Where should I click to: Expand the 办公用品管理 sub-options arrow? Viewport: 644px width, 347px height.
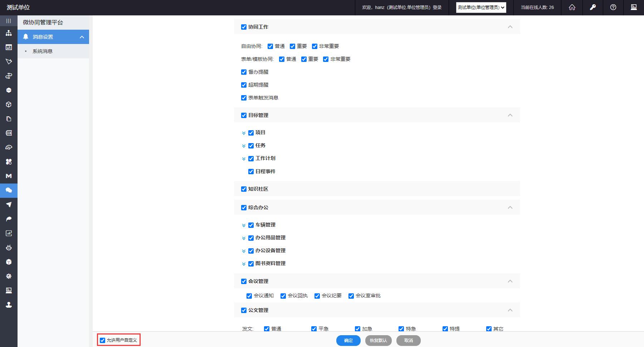click(x=244, y=238)
